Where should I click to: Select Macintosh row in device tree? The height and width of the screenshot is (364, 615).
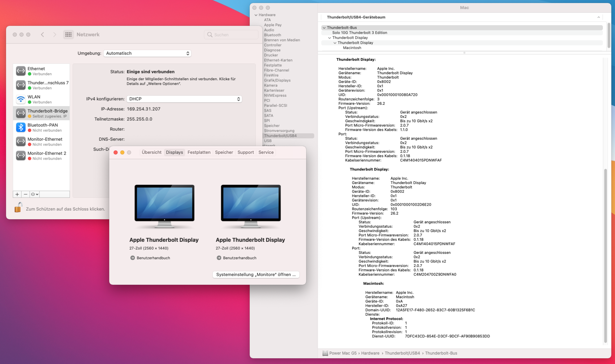(462, 48)
